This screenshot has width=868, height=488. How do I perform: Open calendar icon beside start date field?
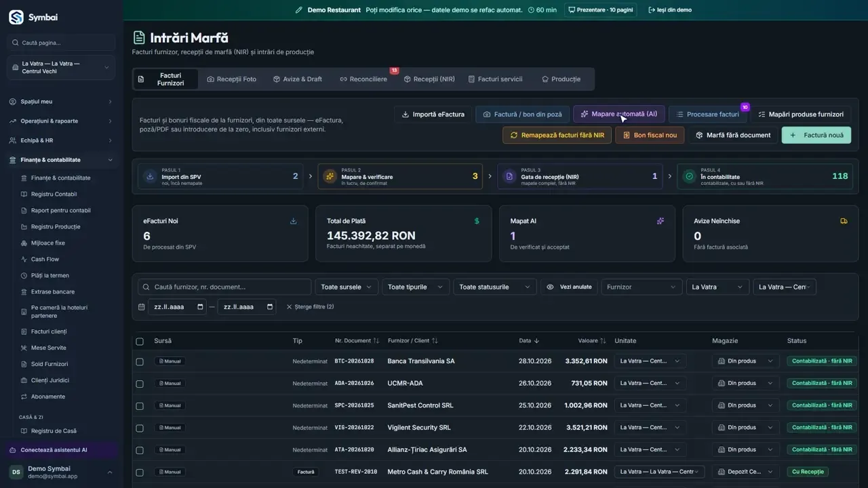pos(142,307)
